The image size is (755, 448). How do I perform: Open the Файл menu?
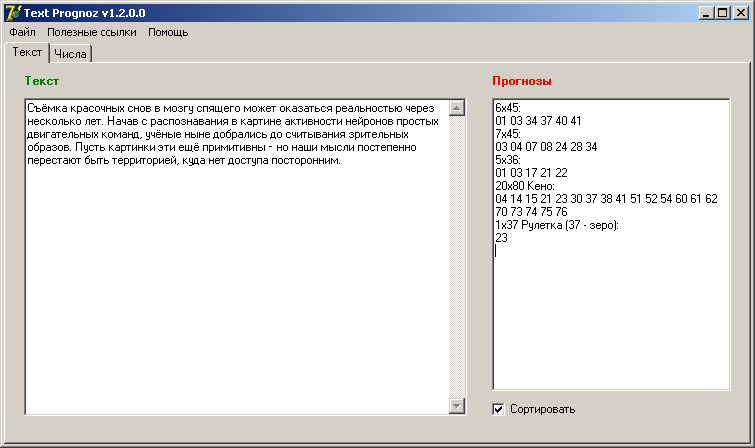pyautogui.click(x=22, y=32)
